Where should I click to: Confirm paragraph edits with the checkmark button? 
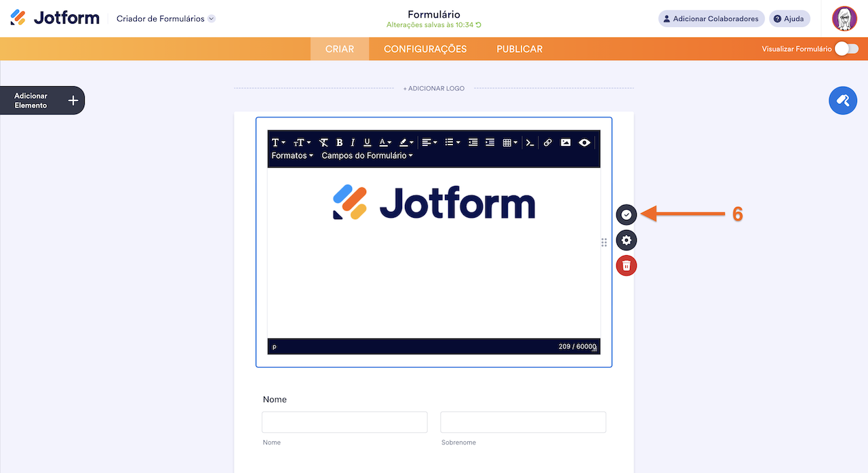point(627,214)
